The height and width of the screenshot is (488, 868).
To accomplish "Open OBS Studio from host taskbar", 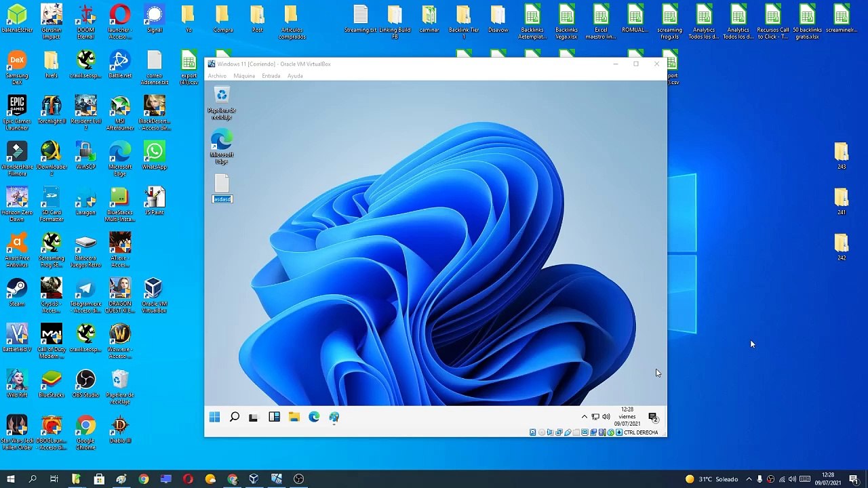I will point(298,479).
